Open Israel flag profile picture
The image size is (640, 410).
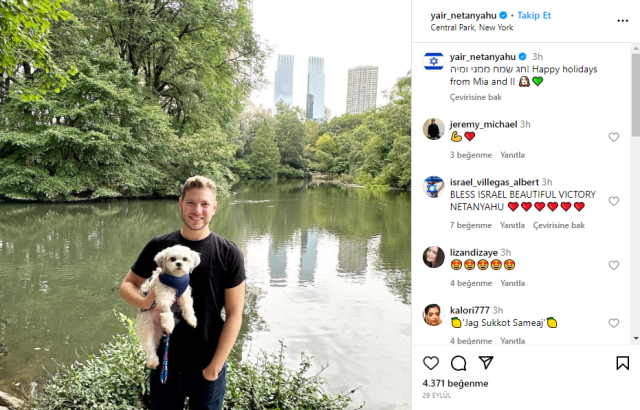coord(433,61)
